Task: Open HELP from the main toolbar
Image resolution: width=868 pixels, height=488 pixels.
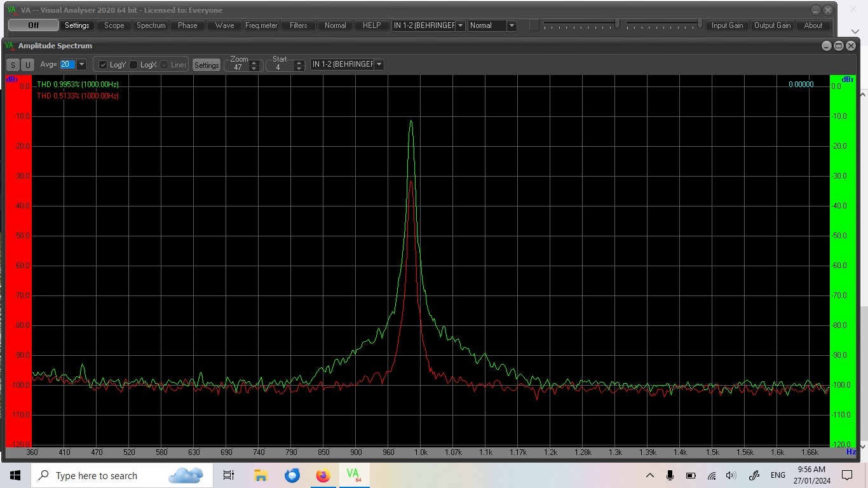Action: coord(372,25)
